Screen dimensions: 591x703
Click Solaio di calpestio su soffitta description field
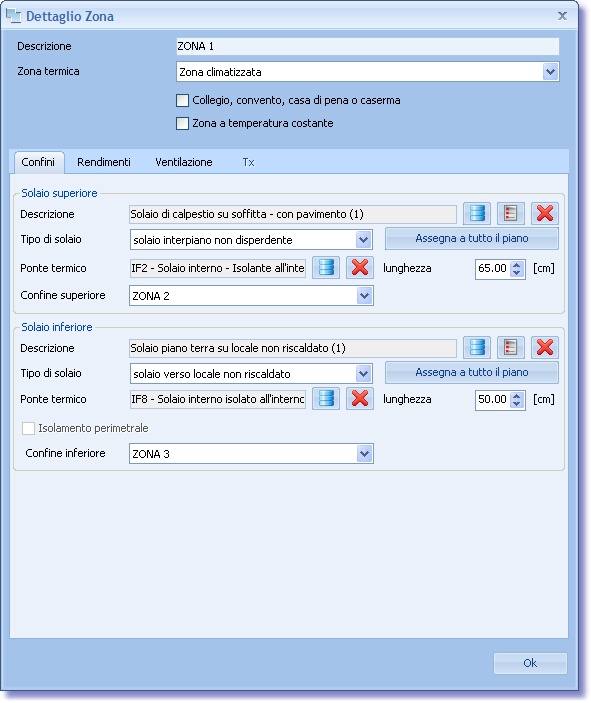293,214
